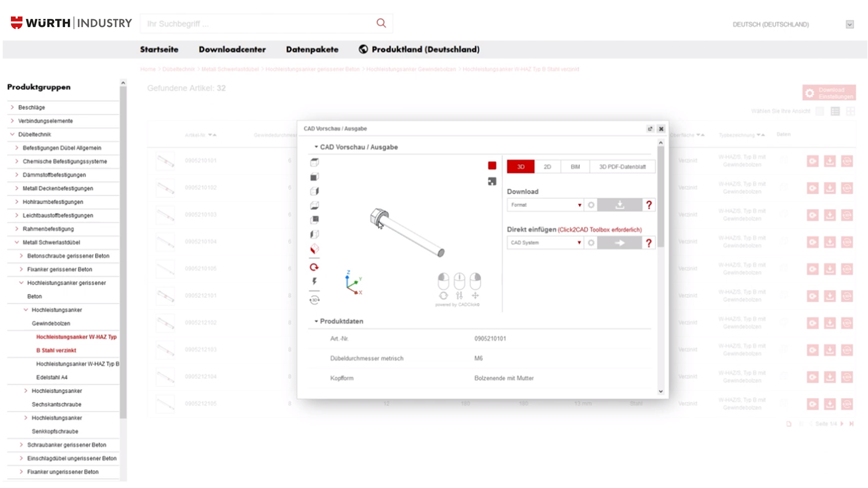Click gray arrow insert button

[620, 243]
